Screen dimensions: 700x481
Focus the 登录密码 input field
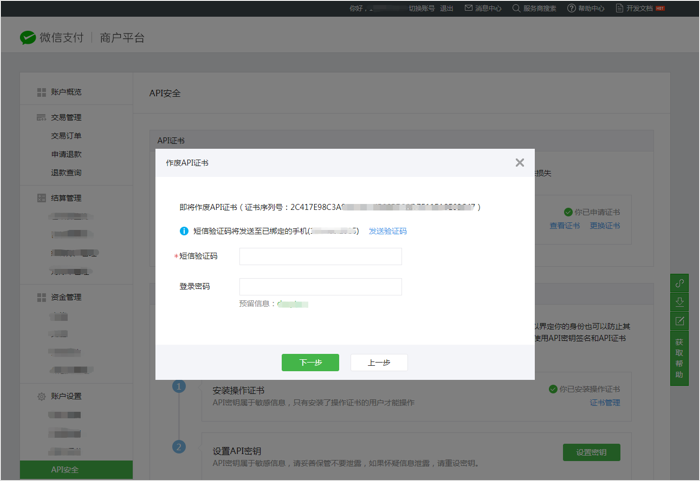pyautogui.click(x=321, y=287)
